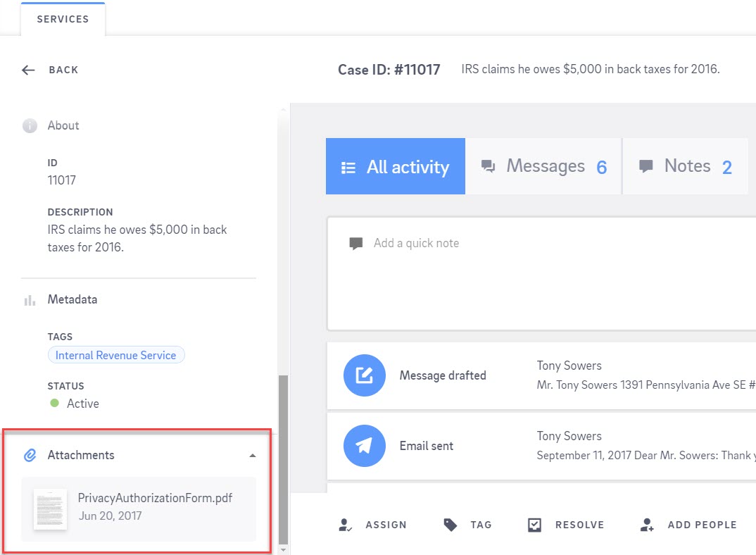Open the Email sent activity entry
Screen dimensions: 756x555
click(541, 447)
